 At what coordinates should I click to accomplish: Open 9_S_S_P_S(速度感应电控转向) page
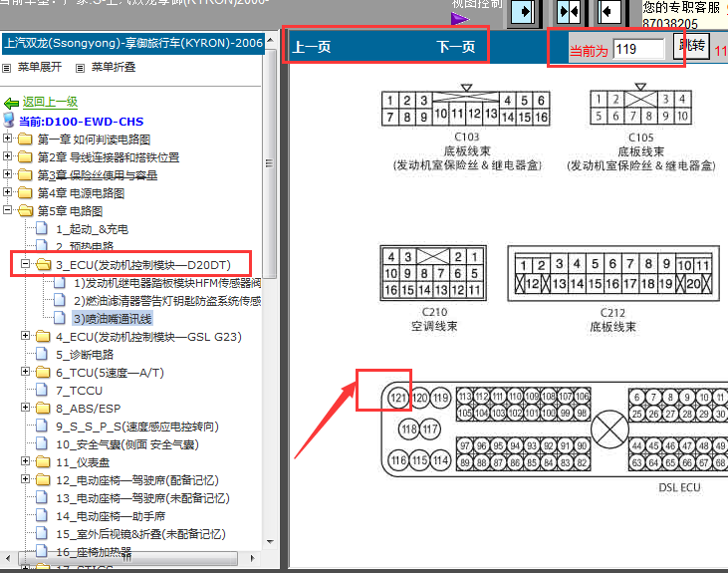[x=137, y=427]
